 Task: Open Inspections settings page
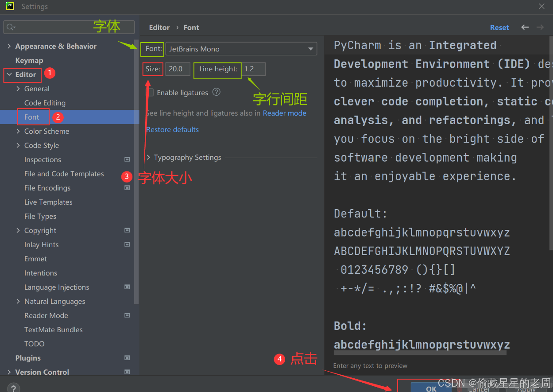coord(43,159)
